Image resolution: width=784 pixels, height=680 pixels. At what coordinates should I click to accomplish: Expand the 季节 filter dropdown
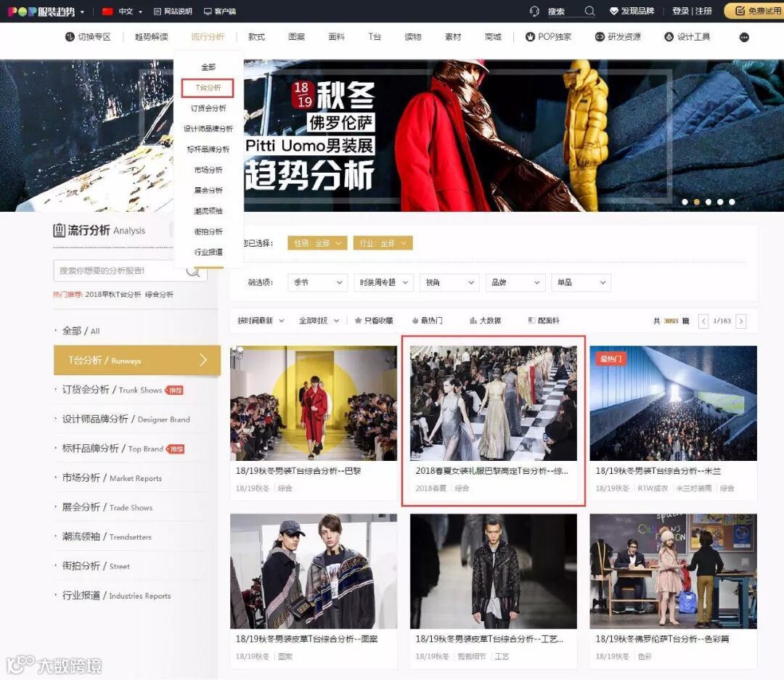317,282
